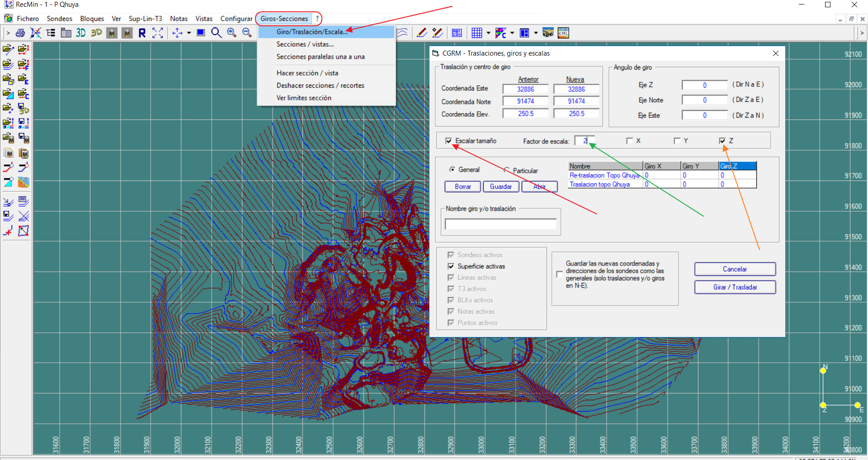Enable saving new drillhole coordinates checkbox
Viewport: 868px width, 460px height.
559,274
